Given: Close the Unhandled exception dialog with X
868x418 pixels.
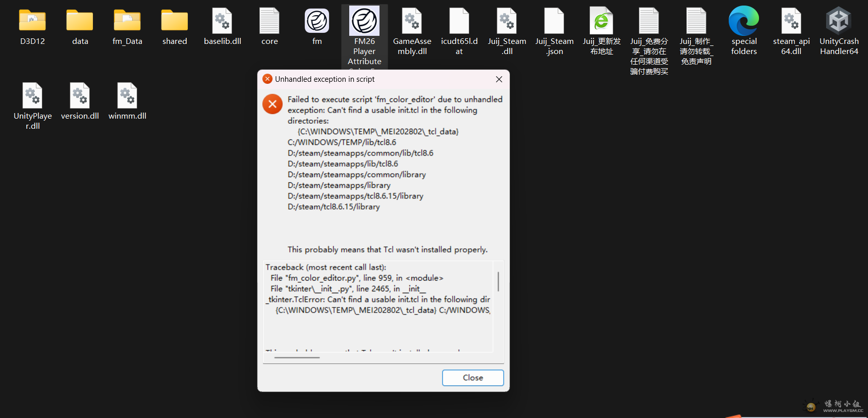Looking at the screenshot, I should pos(499,79).
